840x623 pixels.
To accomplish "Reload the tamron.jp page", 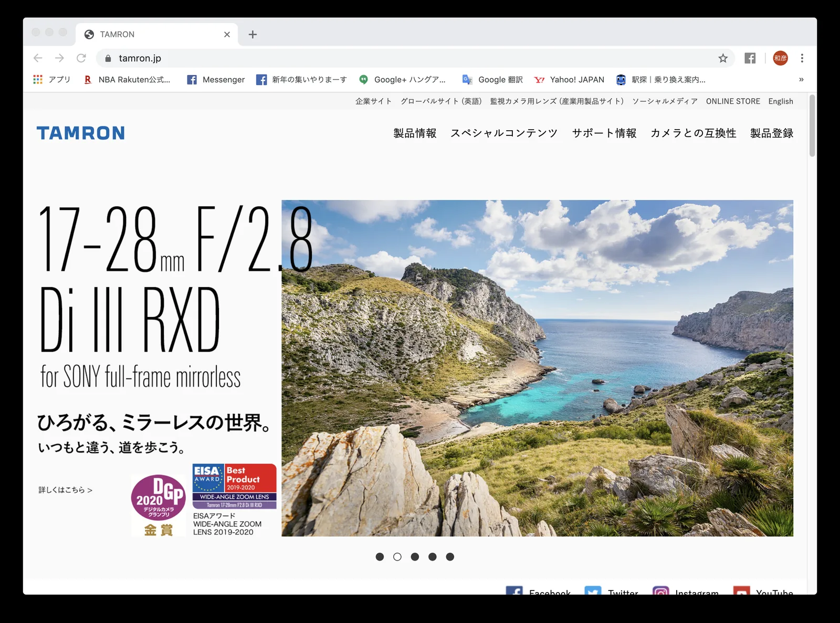I will 81,58.
